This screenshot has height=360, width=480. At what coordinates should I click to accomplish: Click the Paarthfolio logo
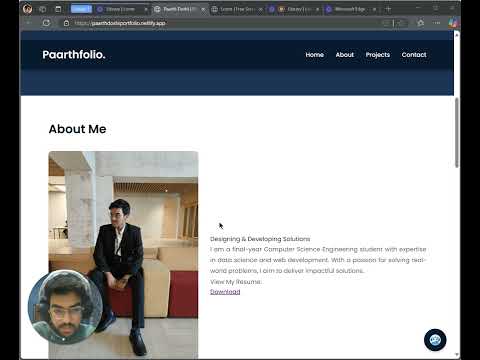click(74, 55)
